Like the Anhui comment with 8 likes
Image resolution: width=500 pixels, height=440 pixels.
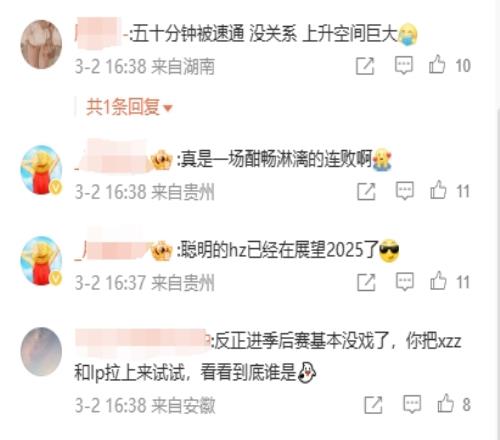(446, 403)
